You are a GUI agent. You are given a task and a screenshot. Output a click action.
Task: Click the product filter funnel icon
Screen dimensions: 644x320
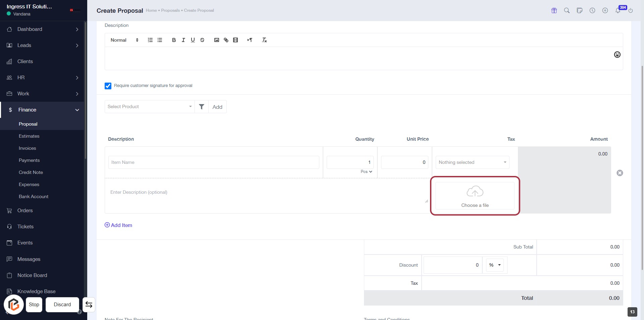pyautogui.click(x=202, y=107)
